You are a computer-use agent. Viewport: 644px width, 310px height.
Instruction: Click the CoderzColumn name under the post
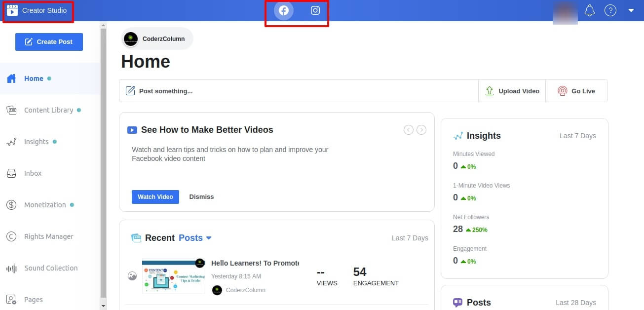[x=246, y=290]
